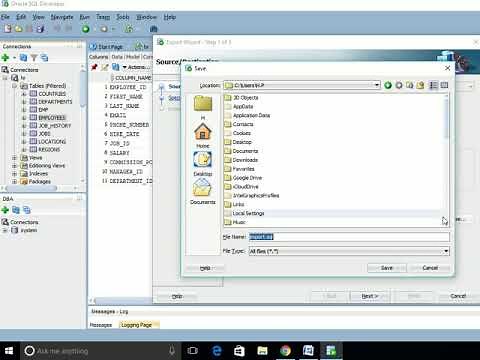Click the Documents shortcut in Save dialog sidebar
This screenshot has width=480, height=360.
tap(203, 192)
